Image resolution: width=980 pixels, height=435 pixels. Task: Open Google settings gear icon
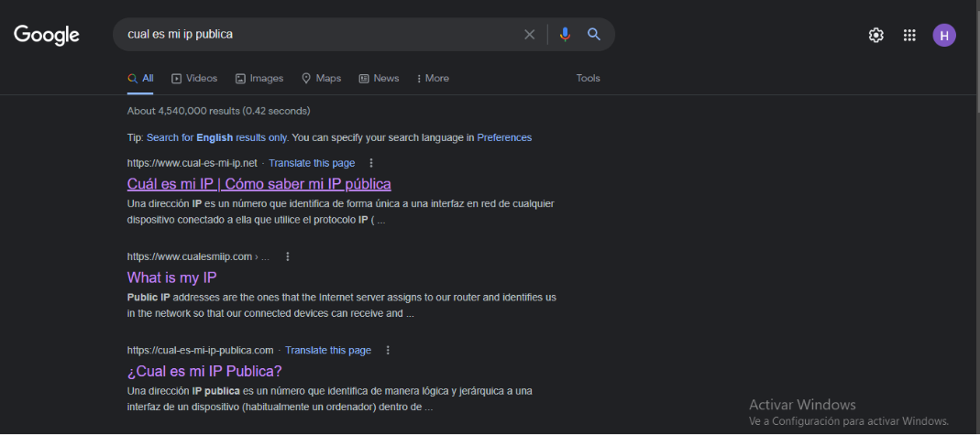click(875, 35)
